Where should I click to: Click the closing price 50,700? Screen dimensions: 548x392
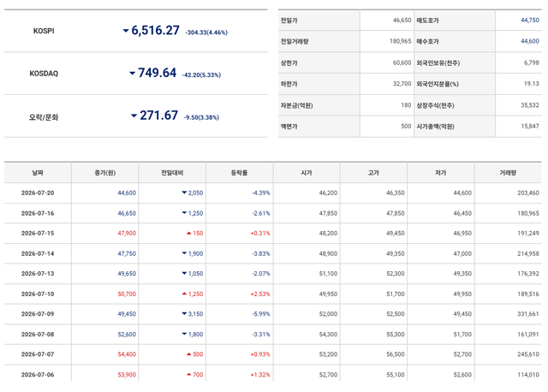pyautogui.click(x=127, y=294)
